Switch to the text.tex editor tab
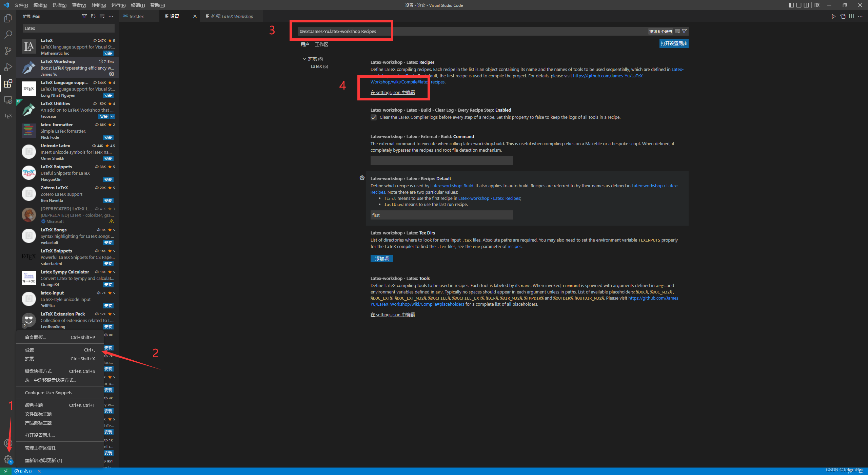Screen dimensions: 868x475 136,16
